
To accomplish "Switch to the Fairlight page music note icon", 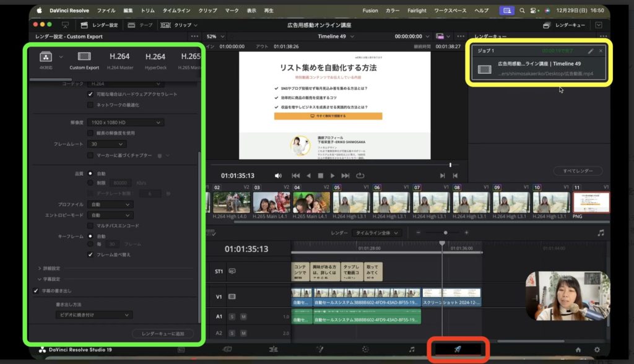I will coord(411,349).
